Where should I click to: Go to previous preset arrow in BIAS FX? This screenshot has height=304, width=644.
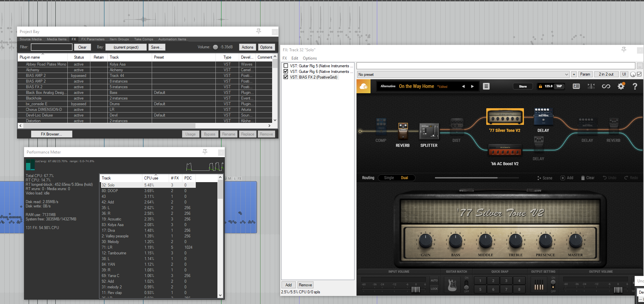463,87
